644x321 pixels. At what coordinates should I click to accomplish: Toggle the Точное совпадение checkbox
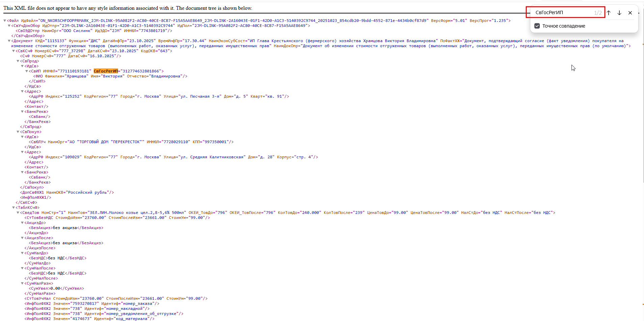click(x=537, y=26)
